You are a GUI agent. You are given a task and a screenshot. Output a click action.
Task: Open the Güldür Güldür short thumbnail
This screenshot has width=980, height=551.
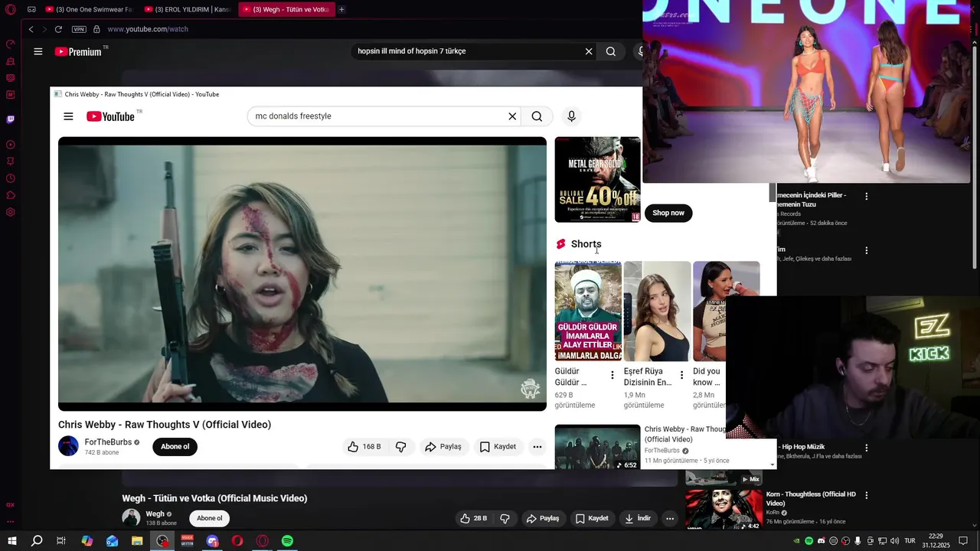588,311
